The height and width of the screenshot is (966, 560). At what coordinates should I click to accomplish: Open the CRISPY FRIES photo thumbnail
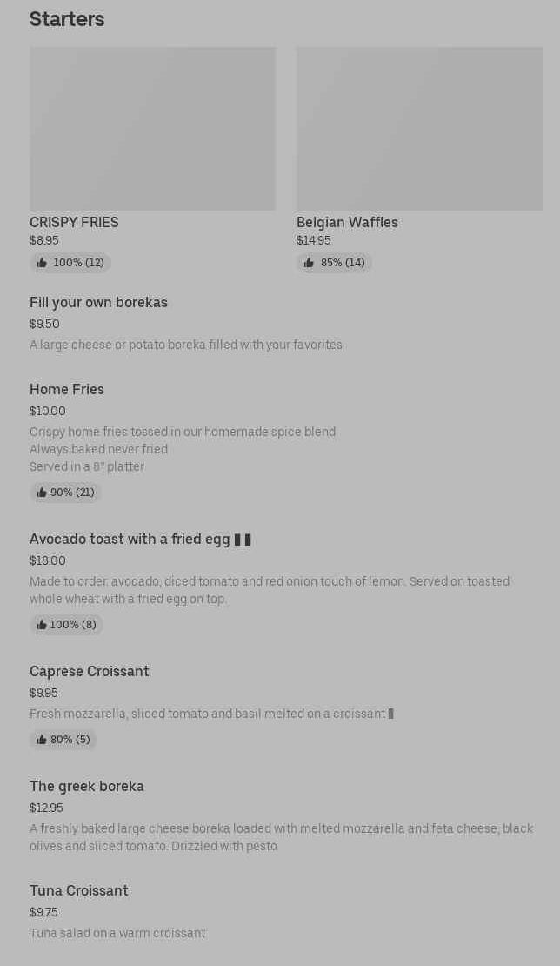(x=152, y=129)
